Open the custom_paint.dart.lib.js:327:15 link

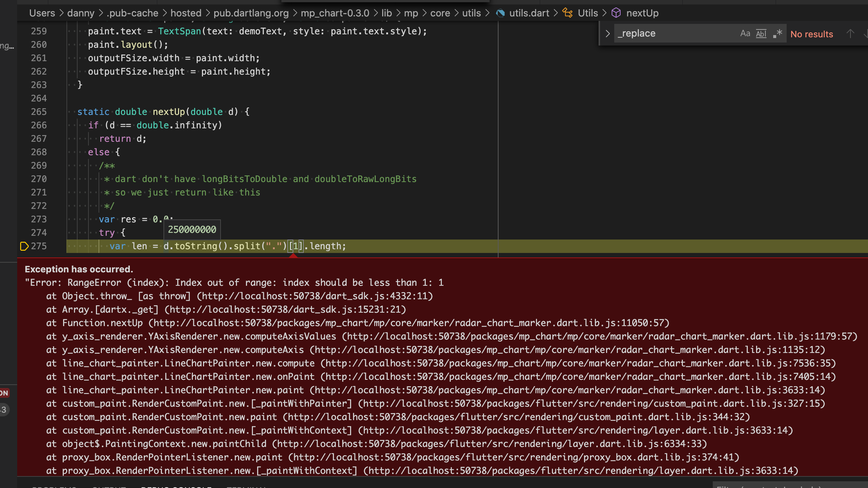(x=591, y=403)
